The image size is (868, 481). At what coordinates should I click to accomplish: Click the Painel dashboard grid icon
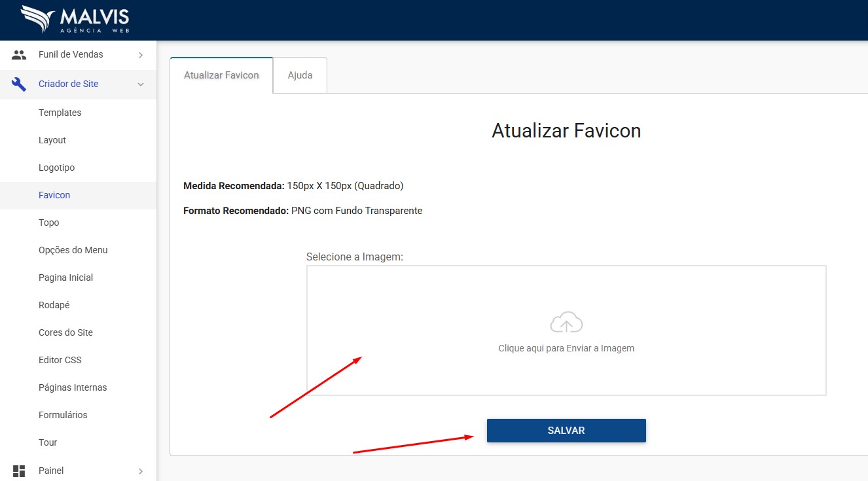(x=19, y=471)
